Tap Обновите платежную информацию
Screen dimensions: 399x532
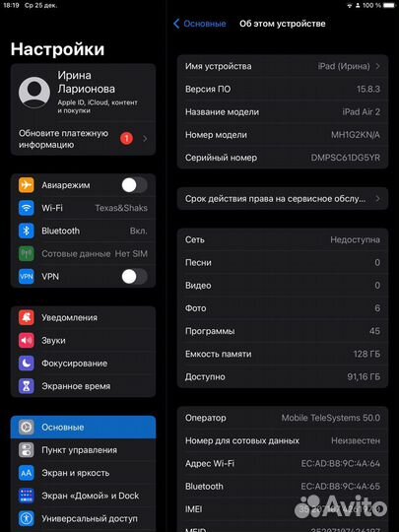83,139
